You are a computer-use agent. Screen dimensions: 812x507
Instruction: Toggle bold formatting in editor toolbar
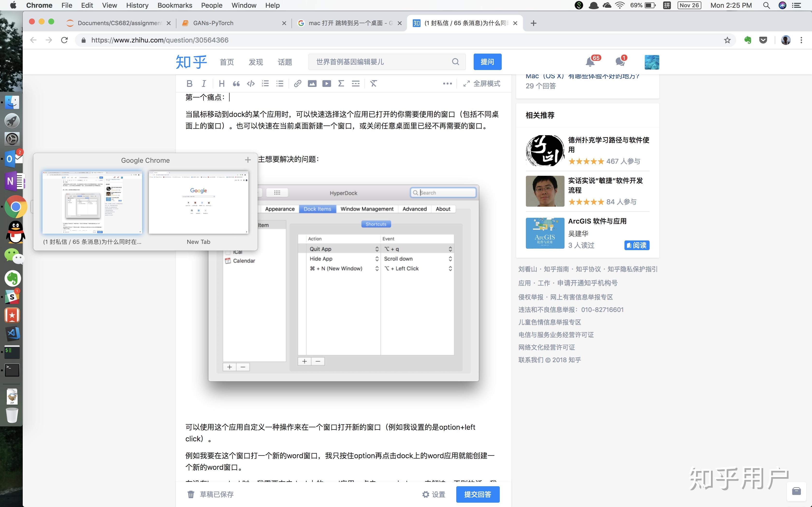189,84
